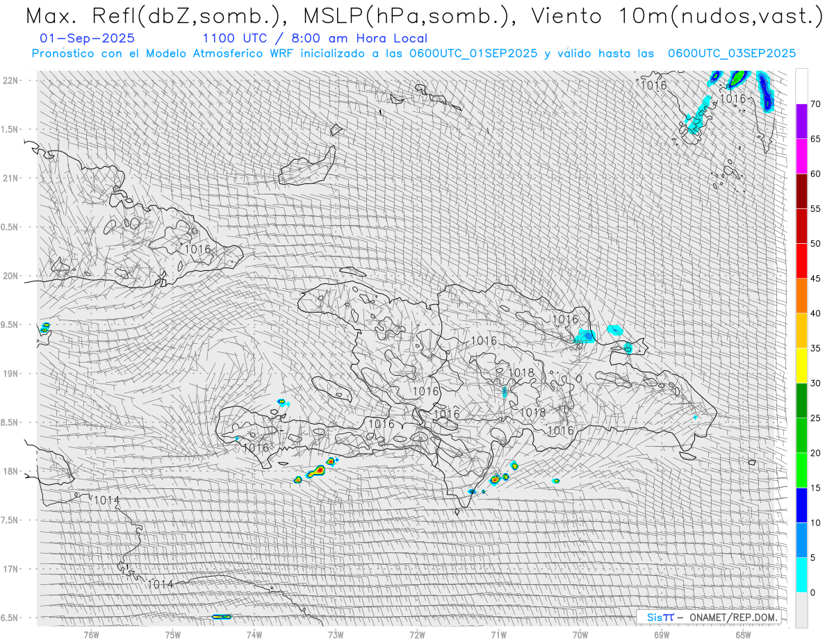834x644 pixels.
Task: Click the magenta 60–65 dBZ colorbar segment
Action: pyautogui.click(x=801, y=156)
